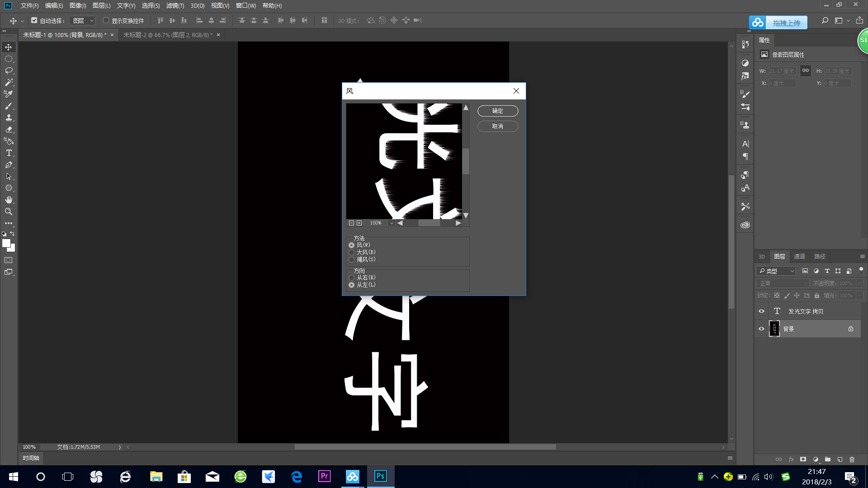Screen dimensions: 868x488
Task: Open the Character panel icon
Action: pyautogui.click(x=745, y=144)
